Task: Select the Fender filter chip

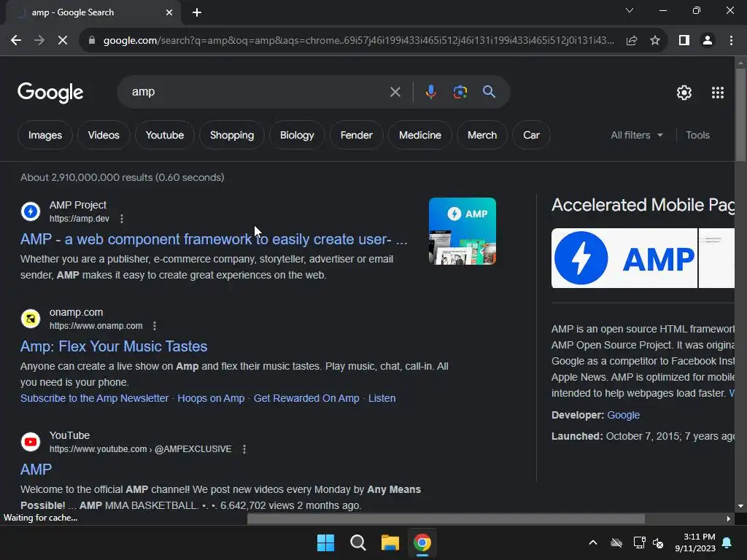Action: coord(356,135)
